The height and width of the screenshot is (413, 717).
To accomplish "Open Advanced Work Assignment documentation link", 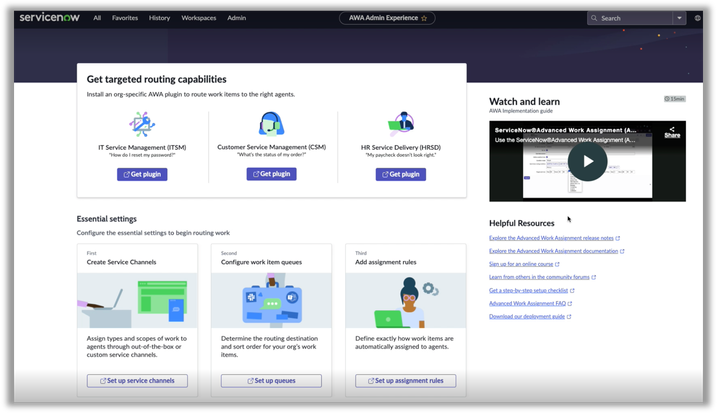I will (553, 251).
